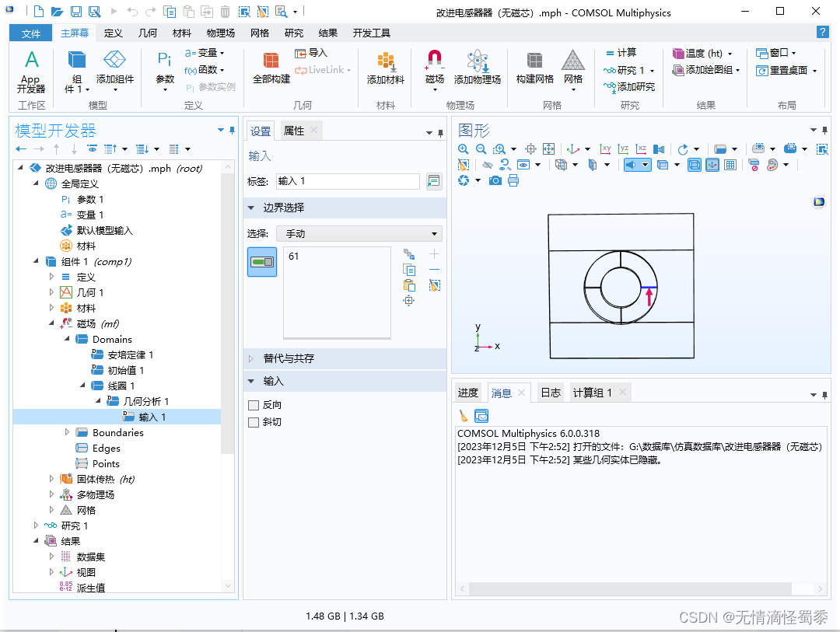
Task: Click the remove from selection minus icon
Action: click(435, 270)
